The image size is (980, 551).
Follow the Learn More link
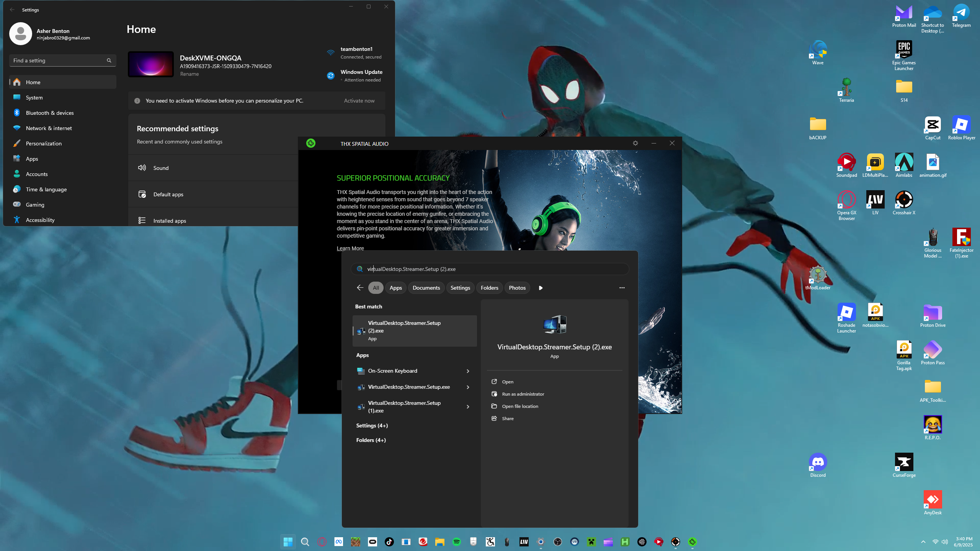pyautogui.click(x=350, y=248)
